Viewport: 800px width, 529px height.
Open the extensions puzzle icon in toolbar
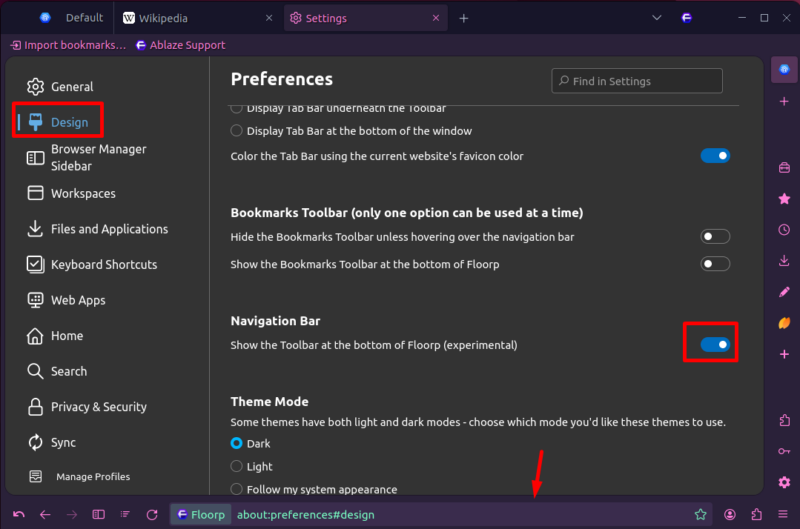click(x=757, y=515)
